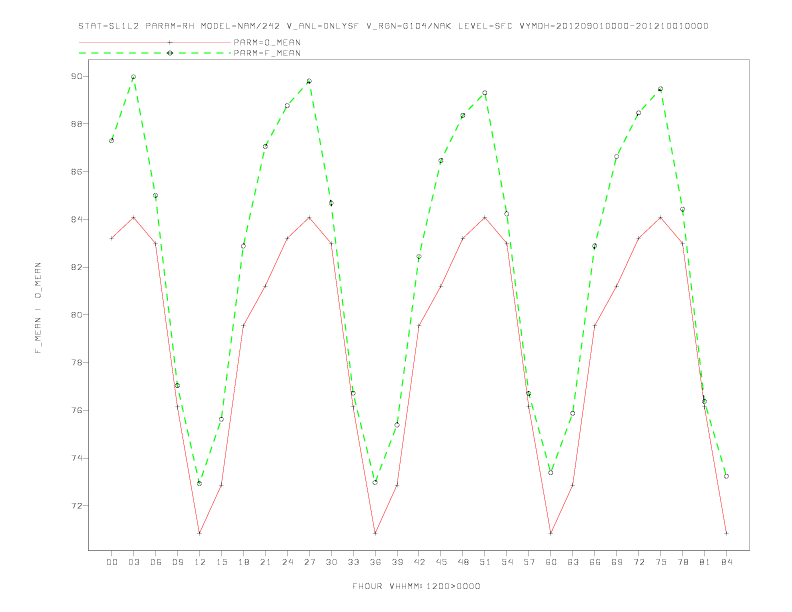Screen dimensions: 792x612
Task: Click the x-axis tick label 03
Action: [x=133, y=562]
